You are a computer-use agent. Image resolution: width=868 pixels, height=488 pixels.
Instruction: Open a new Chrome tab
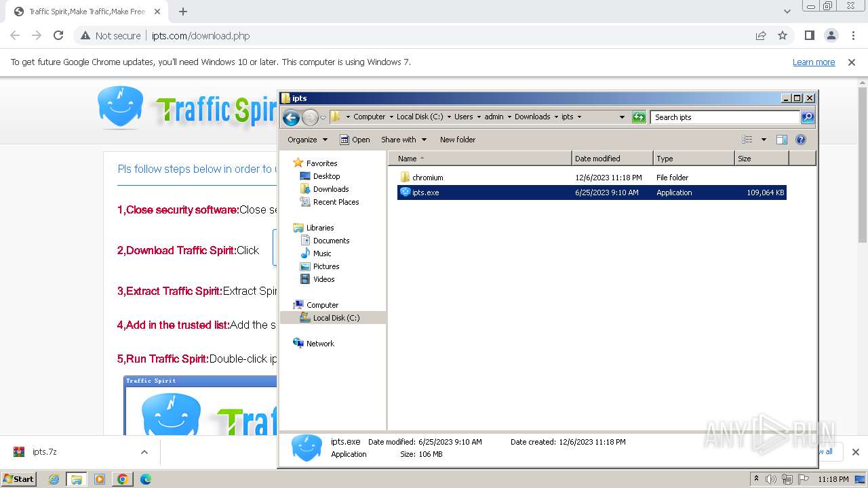coord(183,12)
